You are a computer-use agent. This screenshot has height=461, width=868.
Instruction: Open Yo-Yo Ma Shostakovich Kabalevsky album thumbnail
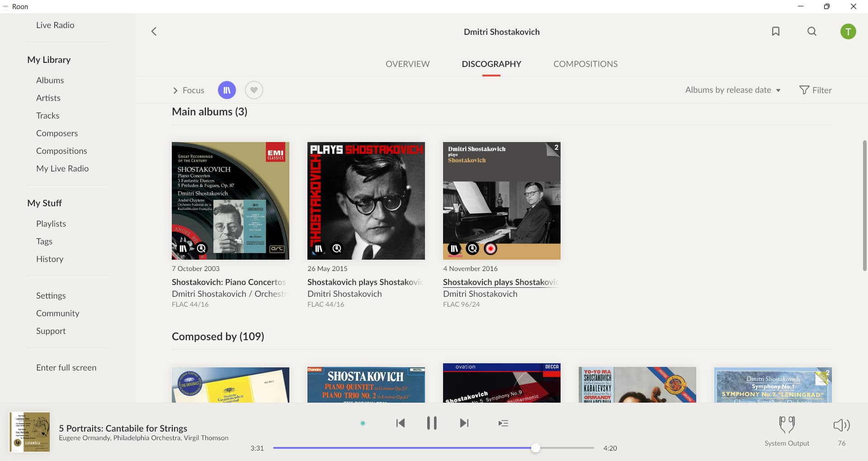coord(637,385)
